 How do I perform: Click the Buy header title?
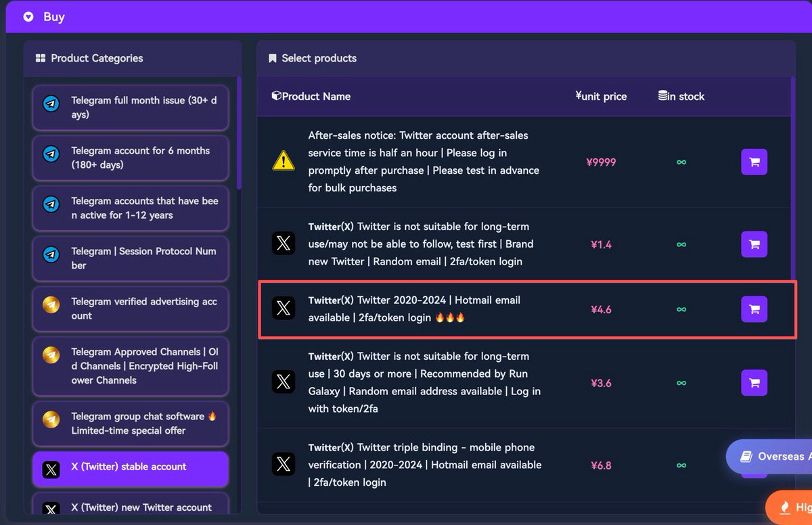pyautogui.click(x=54, y=17)
